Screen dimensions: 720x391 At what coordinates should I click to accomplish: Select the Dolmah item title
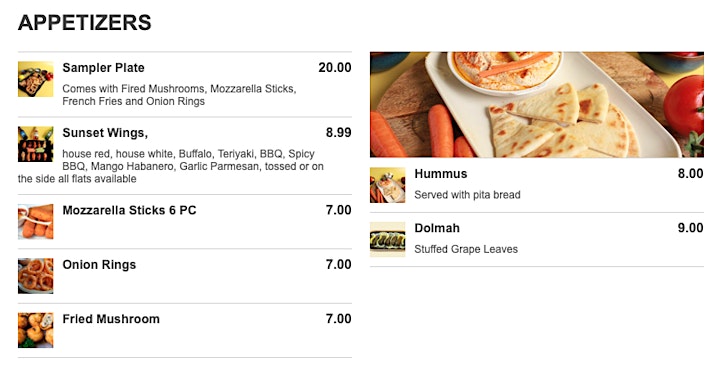(x=437, y=228)
